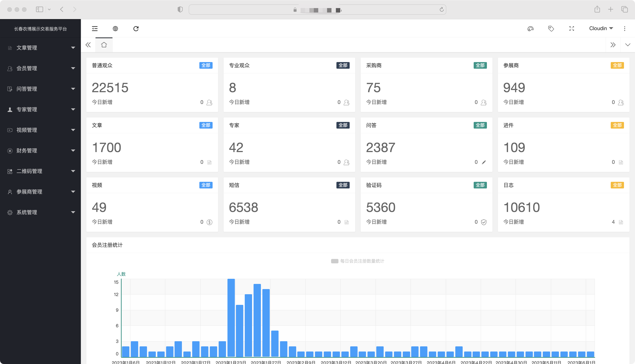635x364 pixels.
Task: Select the home tab
Action: coord(104,45)
